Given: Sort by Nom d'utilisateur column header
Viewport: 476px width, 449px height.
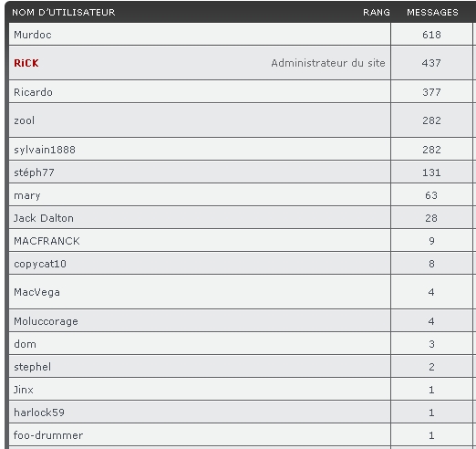Looking at the screenshot, I should [64, 12].
